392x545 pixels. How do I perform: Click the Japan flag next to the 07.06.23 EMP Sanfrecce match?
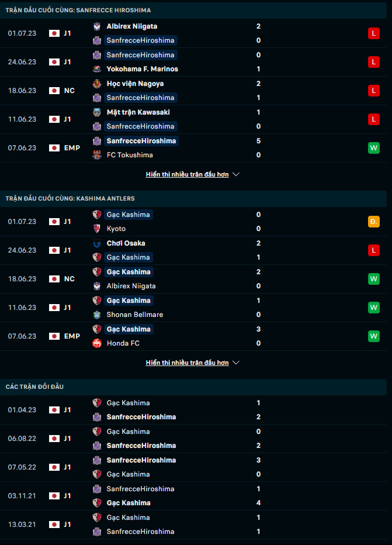pos(54,148)
